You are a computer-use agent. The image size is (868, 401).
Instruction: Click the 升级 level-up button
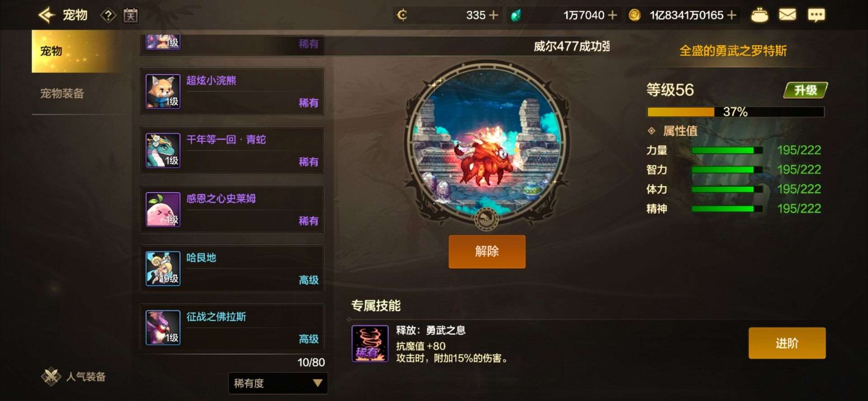pos(806,90)
